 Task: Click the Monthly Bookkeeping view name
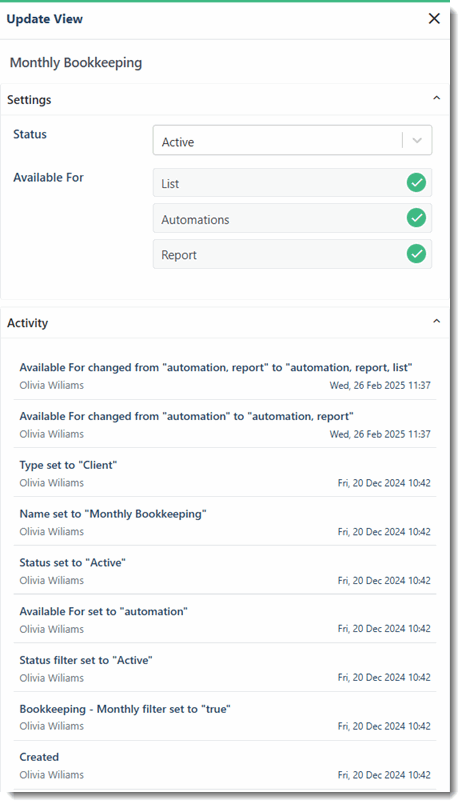pyautogui.click(x=76, y=63)
